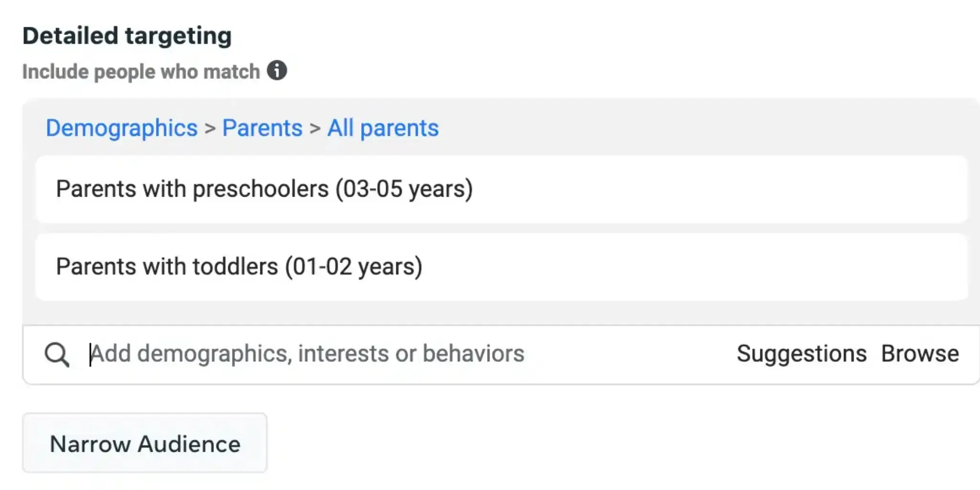Click the Include people who match label
This screenshot has width=980, height=490.
(141, 72)
